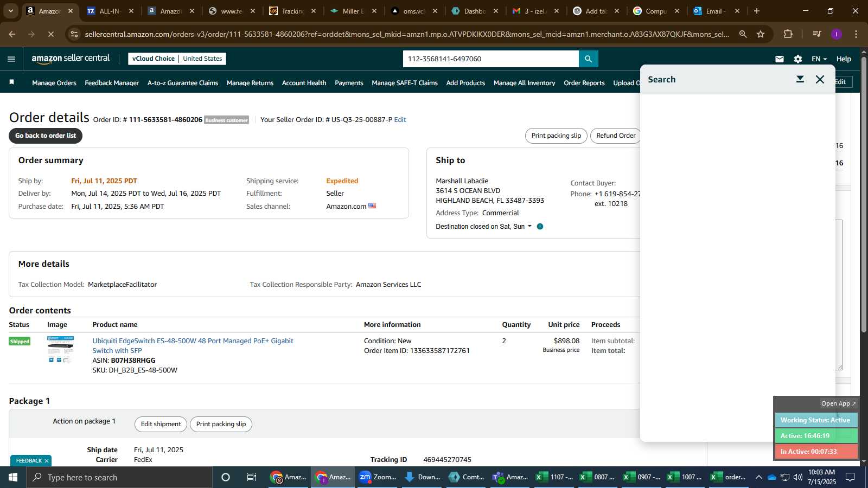868x488 pixels.
Task: Switch to the Tracking browser tab
Action: click(292, 11)
